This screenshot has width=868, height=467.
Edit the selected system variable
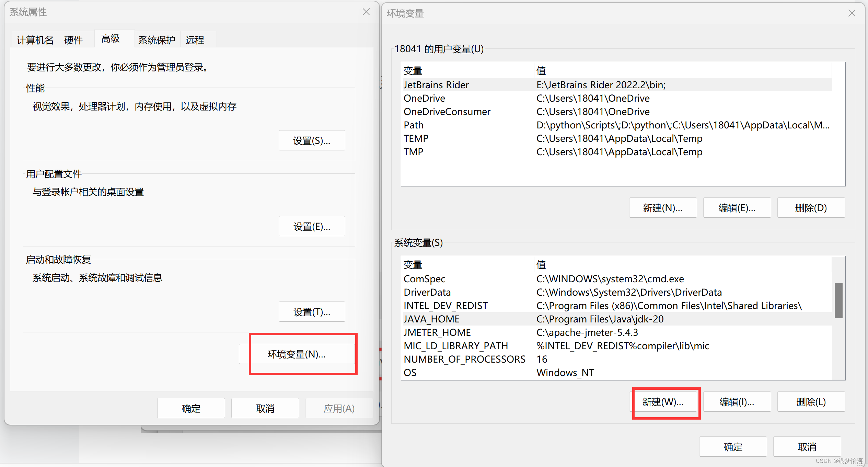(737, 401)
